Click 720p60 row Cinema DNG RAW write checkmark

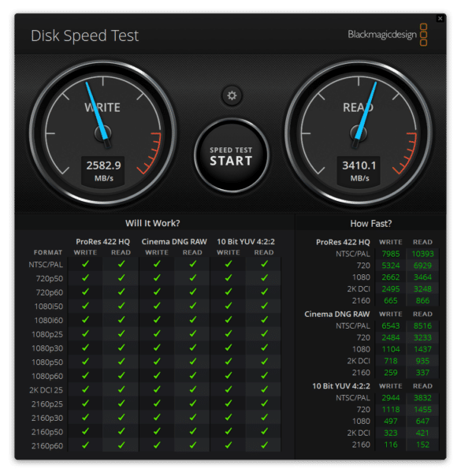point(157,292)
